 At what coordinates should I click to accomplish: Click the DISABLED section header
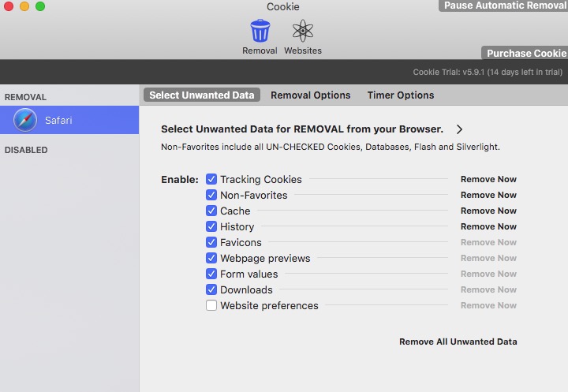(26, 150)
